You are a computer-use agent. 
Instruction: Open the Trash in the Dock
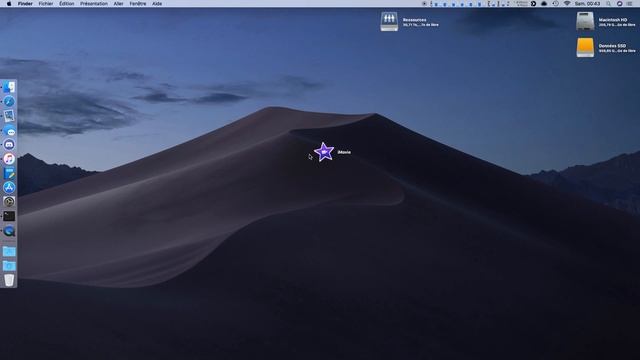tap(9, 280)
